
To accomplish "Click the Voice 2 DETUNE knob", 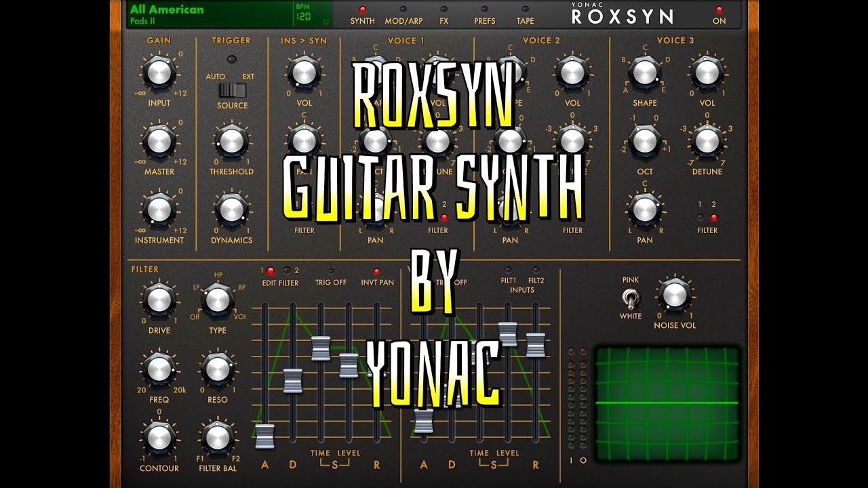I will 573,141.
